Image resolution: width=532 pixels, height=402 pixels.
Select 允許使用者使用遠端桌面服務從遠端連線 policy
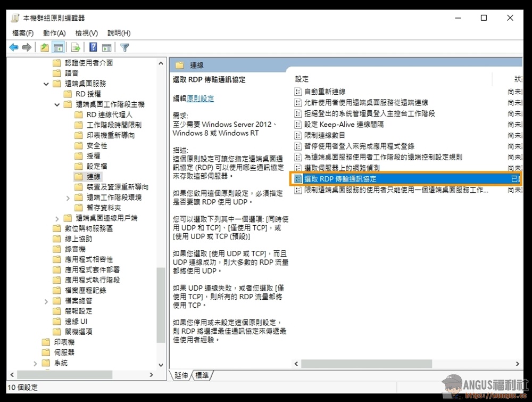pos(366,103)
